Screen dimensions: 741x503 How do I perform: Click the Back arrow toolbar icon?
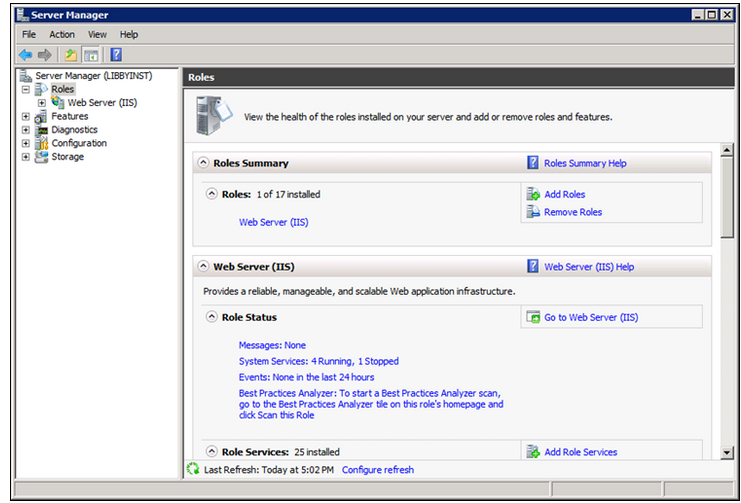25,55
